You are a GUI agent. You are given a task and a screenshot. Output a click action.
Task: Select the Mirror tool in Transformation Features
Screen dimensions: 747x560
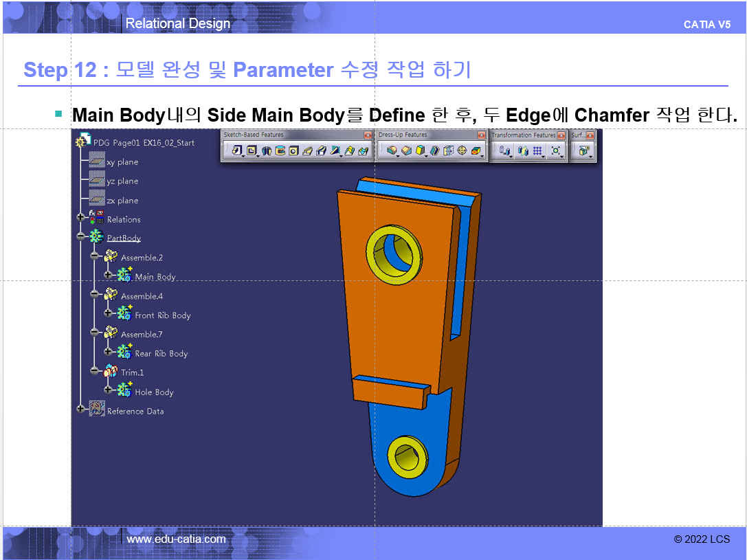(521, 150)
